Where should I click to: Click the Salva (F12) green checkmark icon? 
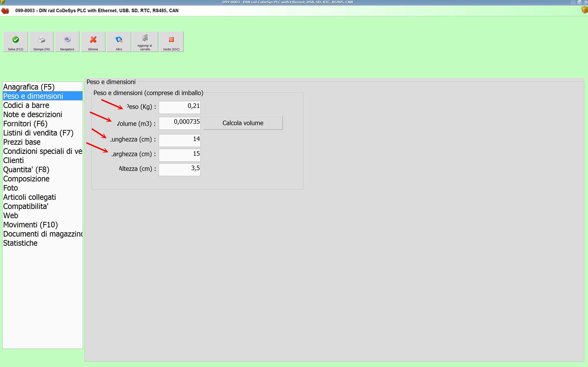coord(16,40)
